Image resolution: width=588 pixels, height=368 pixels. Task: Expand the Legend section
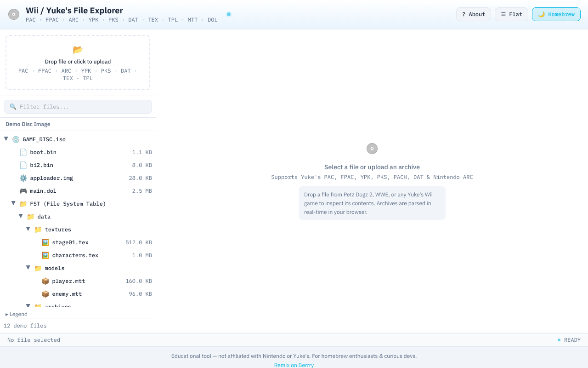[x=17, y=314]
